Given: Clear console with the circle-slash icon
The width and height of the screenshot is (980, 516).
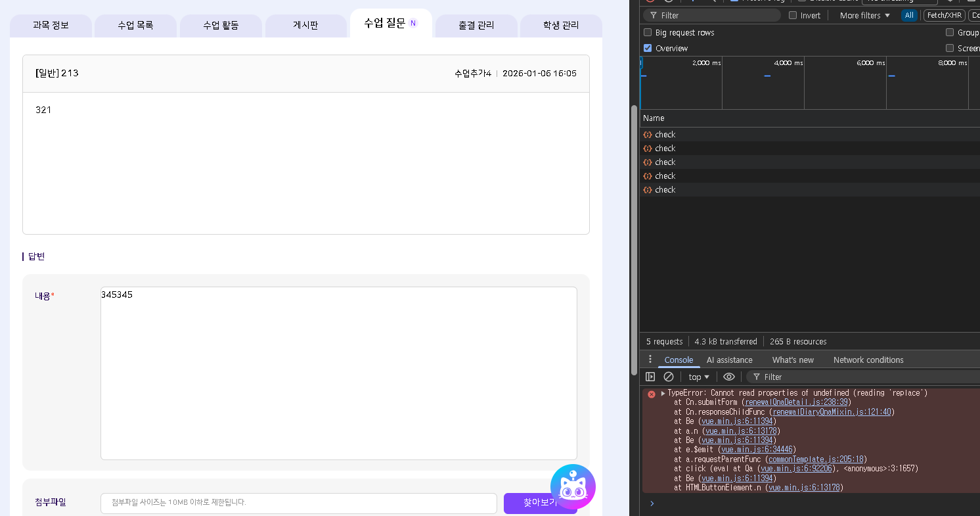Looking at the screenshot, I should [x=669, y=377].
